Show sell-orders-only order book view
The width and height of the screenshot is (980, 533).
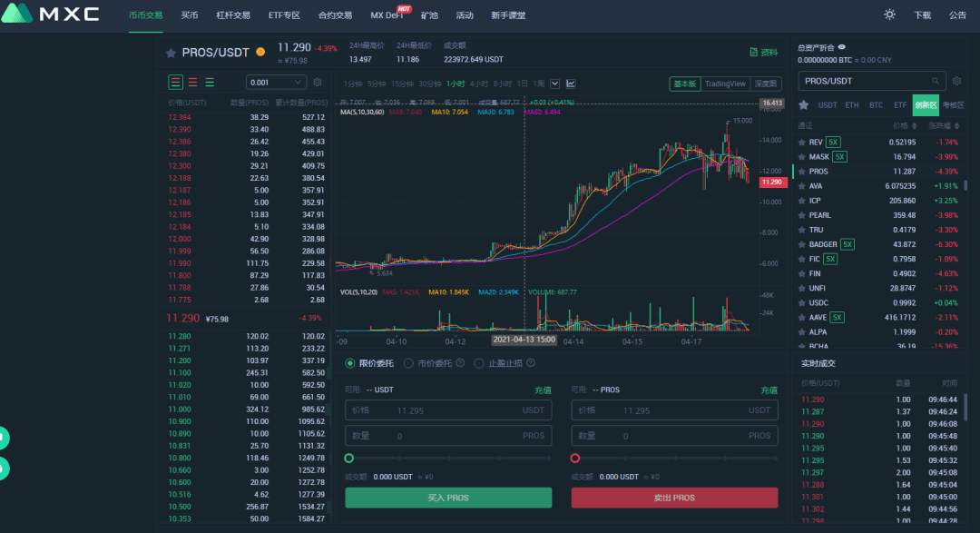(x=192, y=82)
